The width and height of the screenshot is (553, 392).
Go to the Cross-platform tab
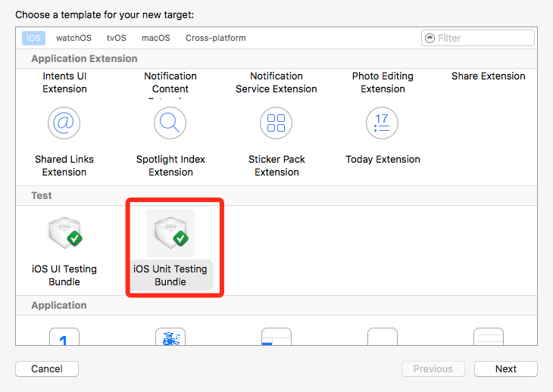pyautogui.click(x=216, y=38)
